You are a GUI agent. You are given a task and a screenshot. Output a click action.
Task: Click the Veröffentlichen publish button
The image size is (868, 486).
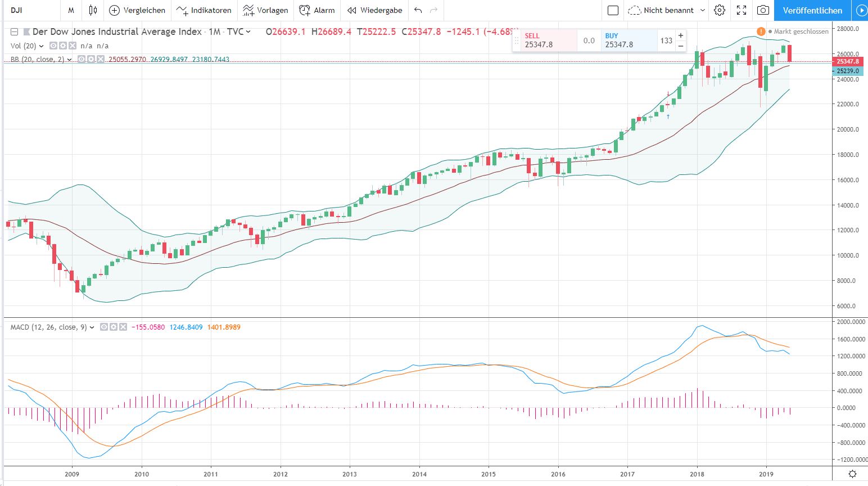pyautogui.click(x=812, y=10)
